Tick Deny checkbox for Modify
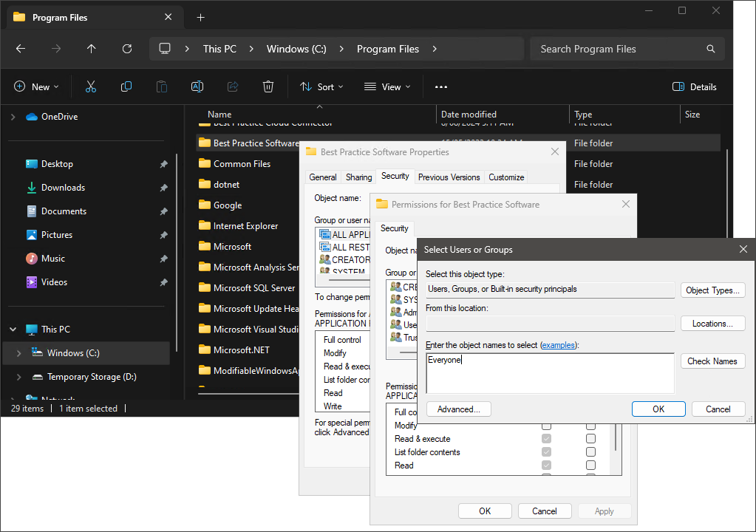The height and width of the screenshot is (532, 756). tap(590, 426)
